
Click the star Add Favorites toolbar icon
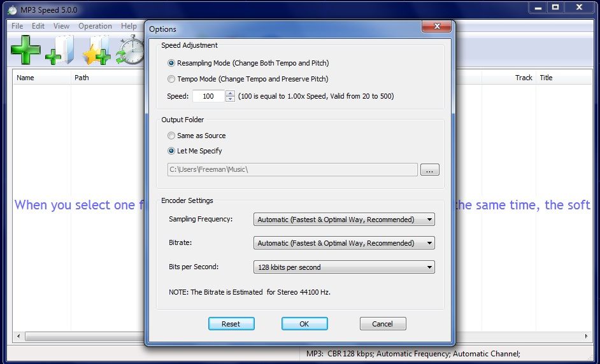pos(96,50)
